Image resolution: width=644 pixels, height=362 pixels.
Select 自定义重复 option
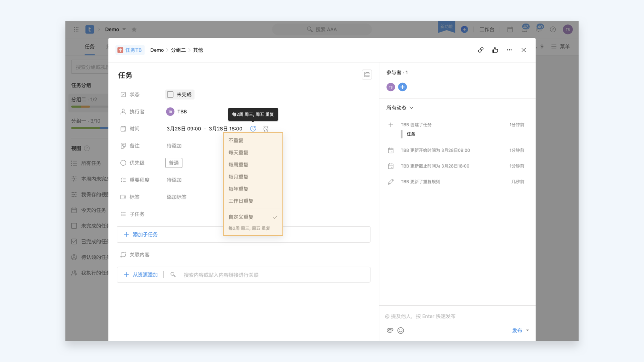(x=253, y=217)
